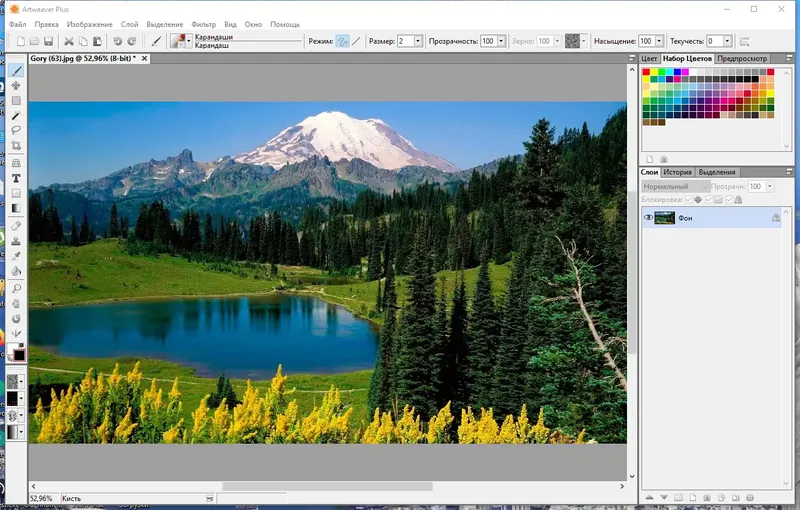Open the Фильтр menu
The height and width of the screenshot is (510, 800).
(204, 24)
